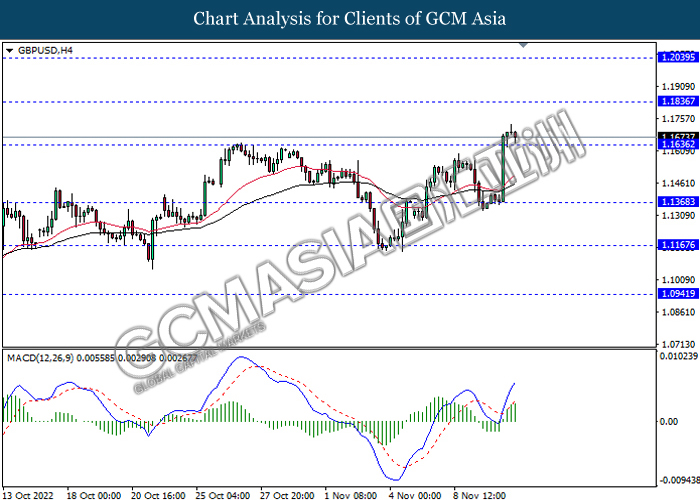Click the 1.18367 resistance price label
Screen dimensions: 700x500
(675, 102)
